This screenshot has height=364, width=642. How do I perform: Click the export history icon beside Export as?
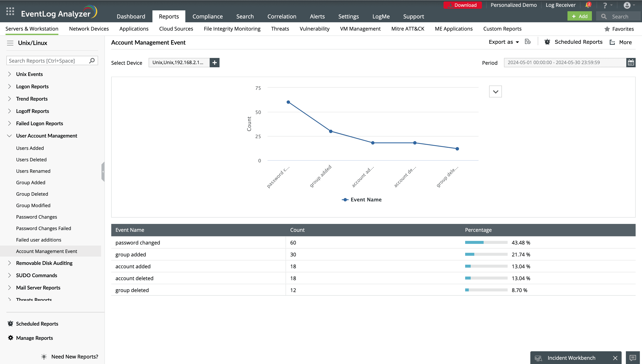528,42
